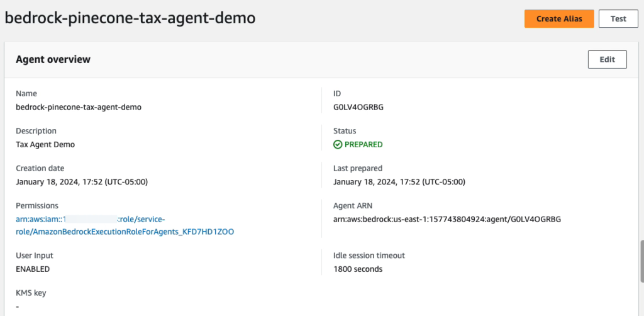Click the green PREPARED status check icon
The width and height of the screenshot is (644, 316).
(x=338, y=145)
